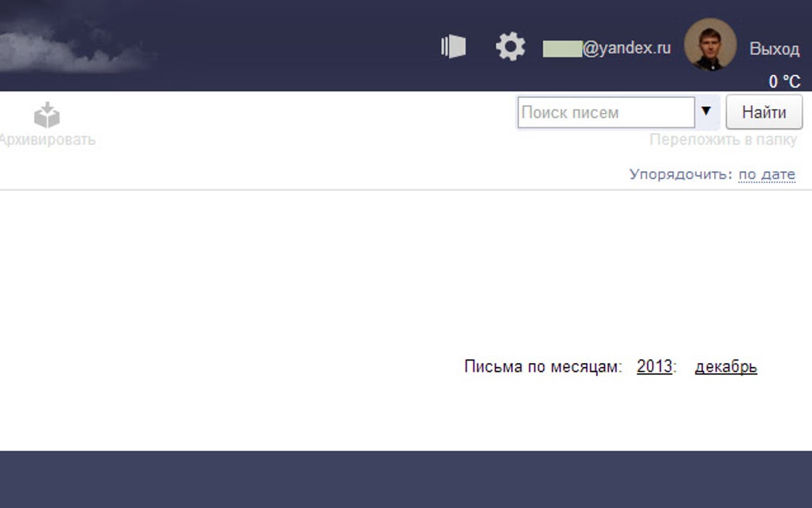The height and width of the screenshot is (508, 812).
Task: Click inside the Поиск писем search field
Action: coord(605,111)
